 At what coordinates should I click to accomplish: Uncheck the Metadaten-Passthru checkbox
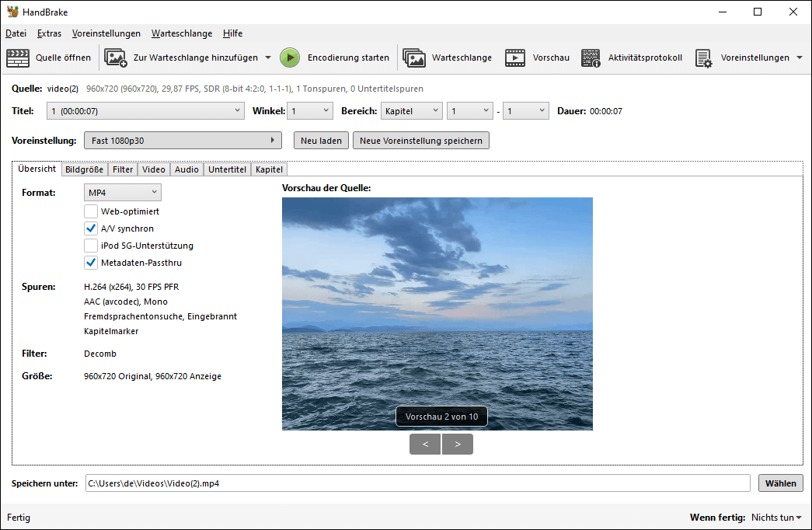[x=91, y=263]
